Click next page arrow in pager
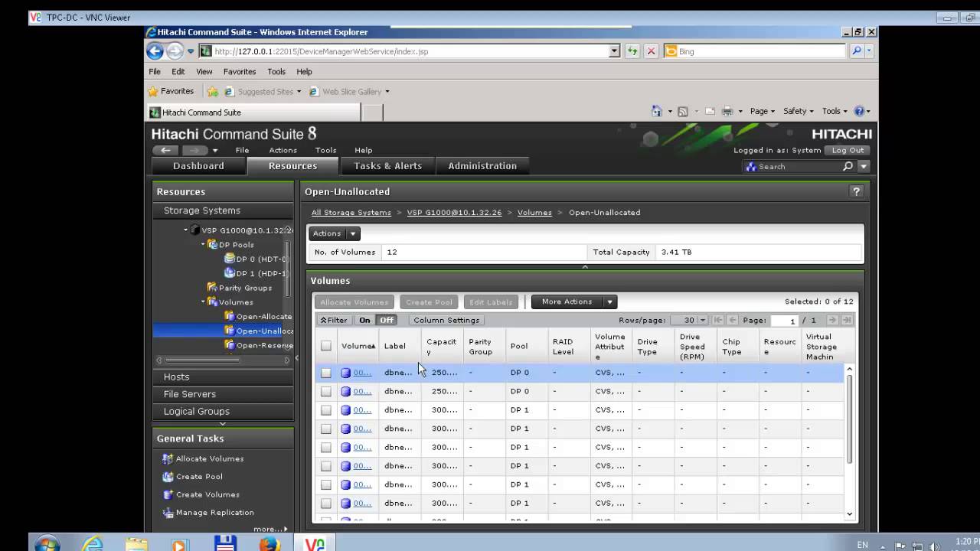The width and height of the screenshot is (980, 551). (x=832, y=320)
